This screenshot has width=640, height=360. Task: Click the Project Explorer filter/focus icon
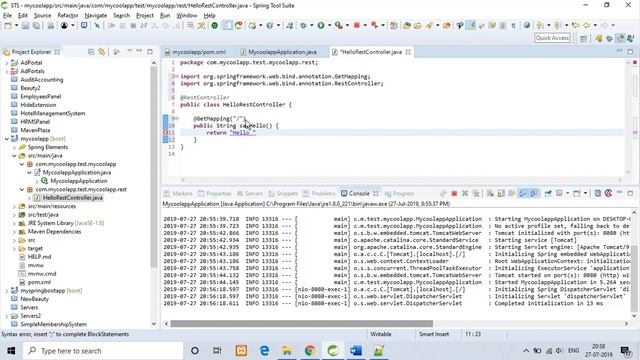click(x=117, y=52)
